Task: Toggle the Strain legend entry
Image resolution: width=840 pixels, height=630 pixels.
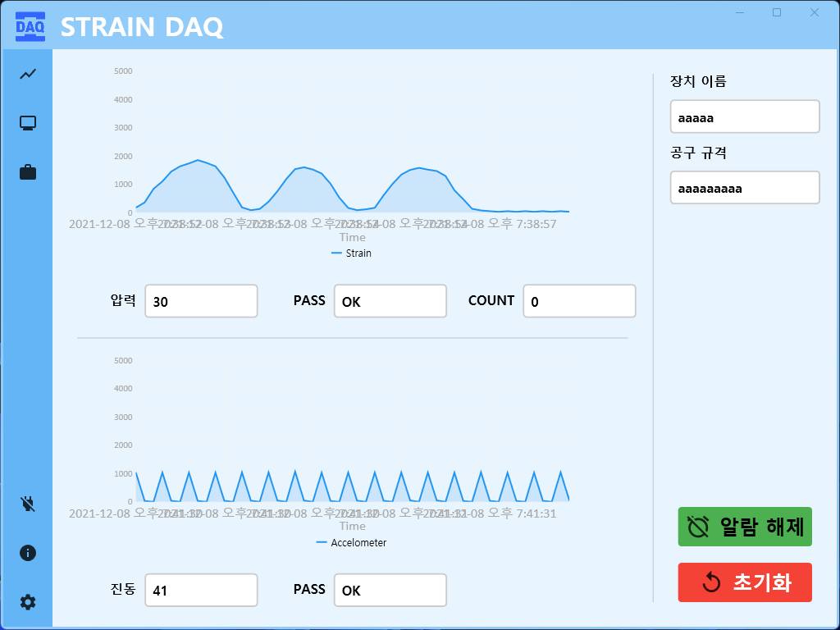Action: pyautogui.click(x=351, y=253)
